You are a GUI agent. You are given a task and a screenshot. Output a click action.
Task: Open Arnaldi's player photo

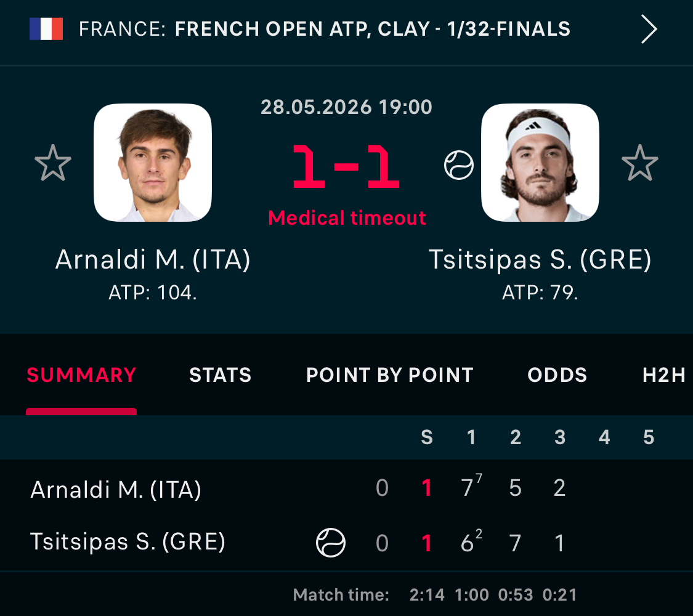coord(153,163)
